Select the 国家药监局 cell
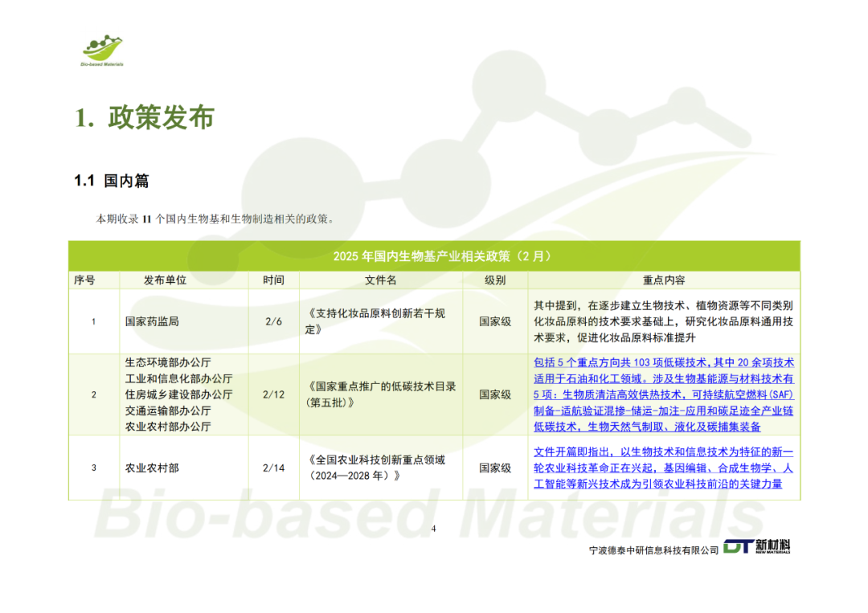868x613 pixels. click(153, 321)
